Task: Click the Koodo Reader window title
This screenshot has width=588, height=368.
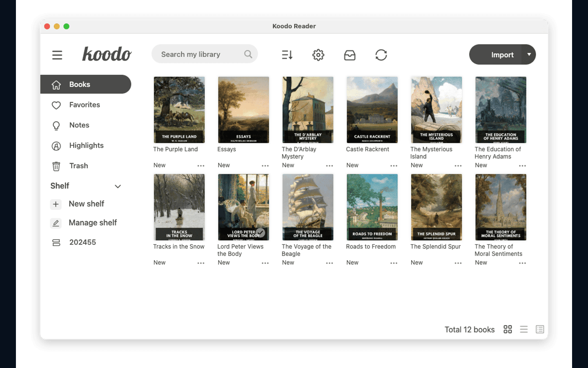Action: click(x=294, y=26)
